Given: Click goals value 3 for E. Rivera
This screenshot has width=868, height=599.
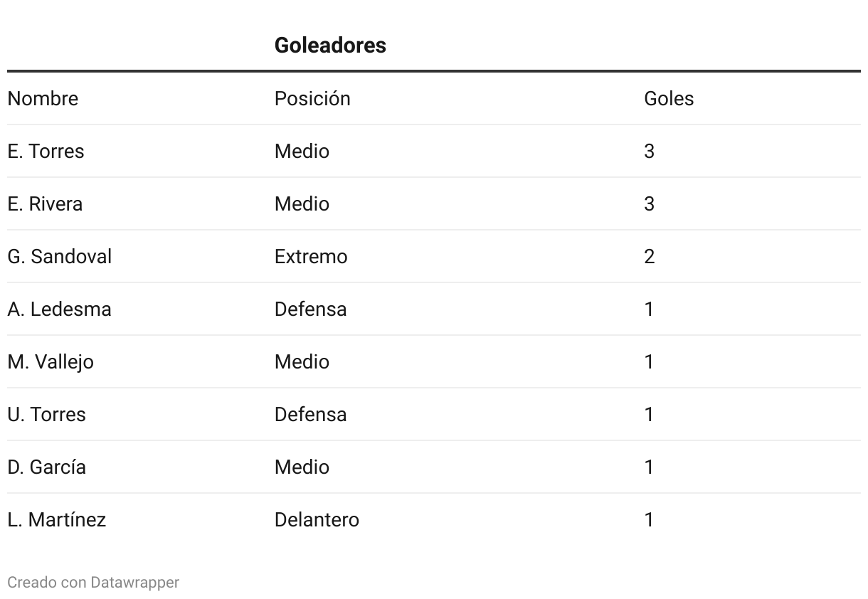Looking at the screenshot, I should click(x=649, y=203).
